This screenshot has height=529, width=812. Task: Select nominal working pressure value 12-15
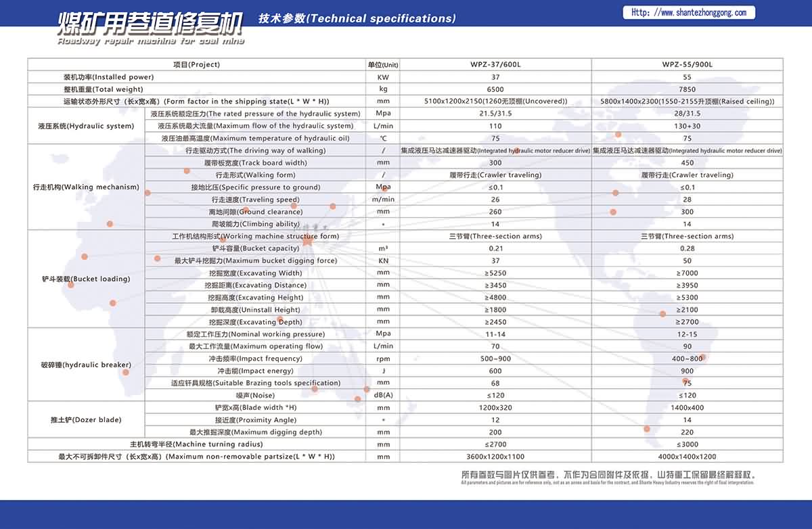[x=687, y=334]
